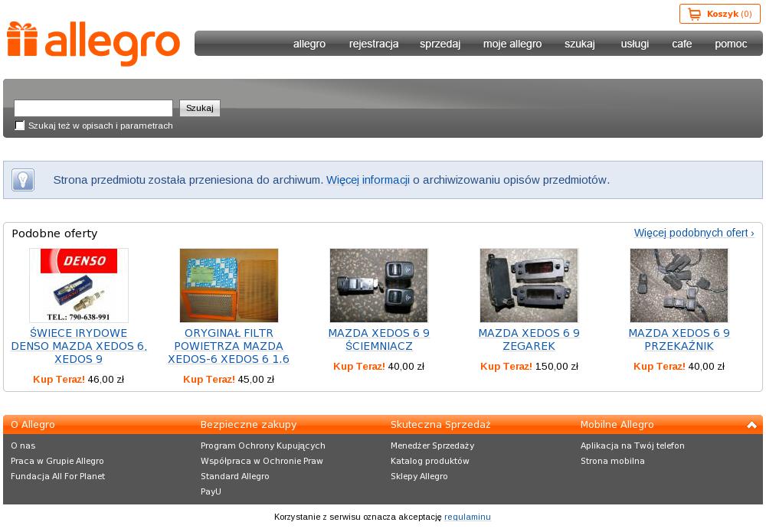Open Mazda Xedos 6 9 Ściemniacz link
This screenshot has width=766, height=532.
pos(378,340)
